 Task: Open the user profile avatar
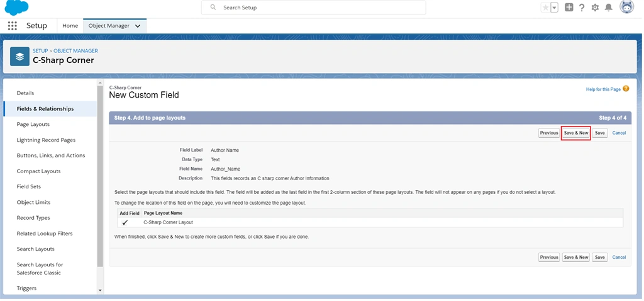pos(627,8)
